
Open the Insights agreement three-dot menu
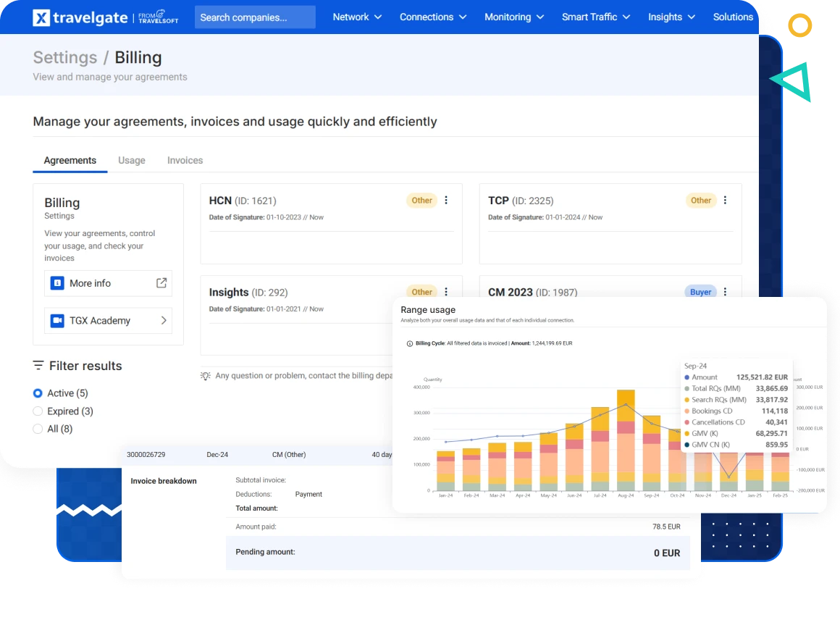point(446,292)
